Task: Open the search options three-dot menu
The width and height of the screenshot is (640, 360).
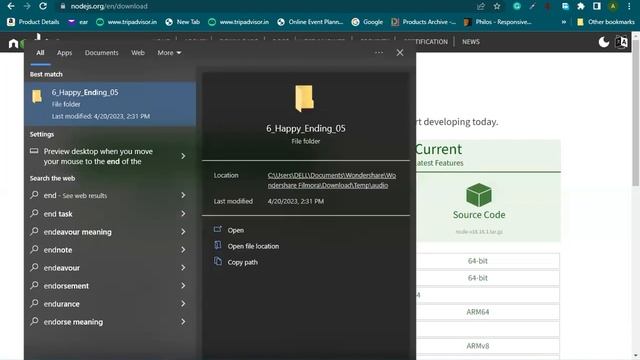Action: [378, 53]
